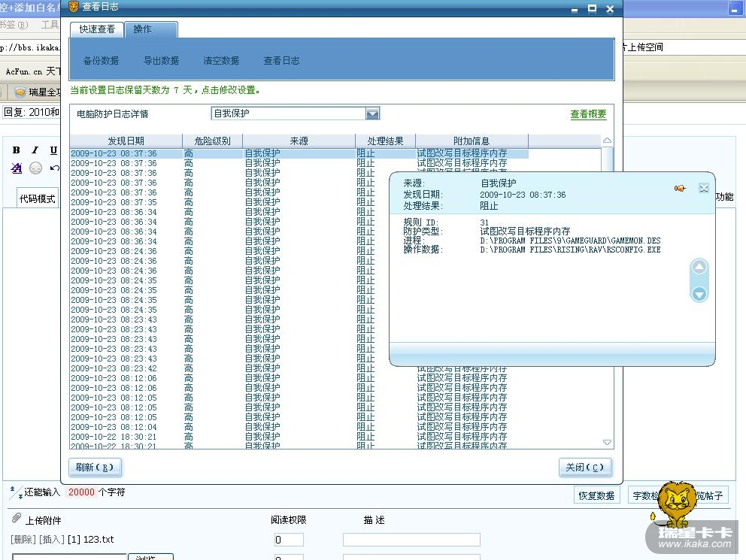746x560 pixels.
Task: Click the 关闭(C) button
Action: coord(585,468)
